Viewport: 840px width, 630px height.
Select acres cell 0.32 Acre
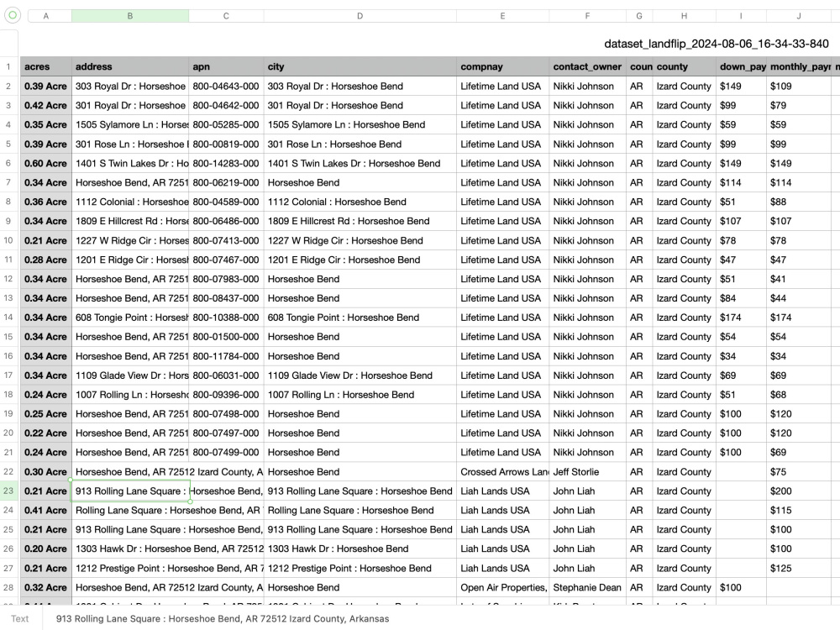(x=46, y=588)
